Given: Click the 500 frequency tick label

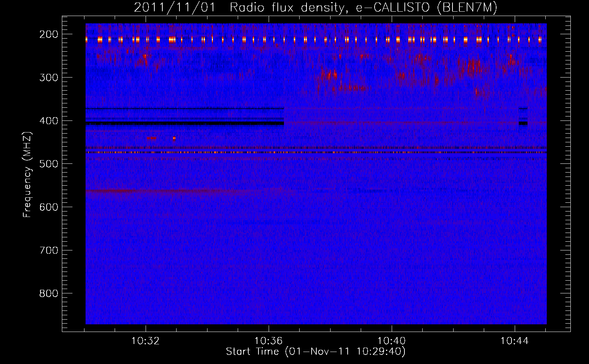Looking at the screenshot, I should [x=49, y=164].
